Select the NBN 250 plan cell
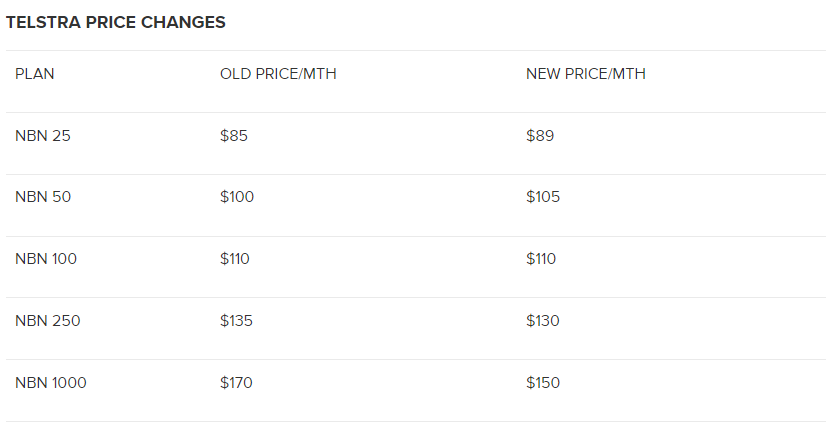 (47, 321)
